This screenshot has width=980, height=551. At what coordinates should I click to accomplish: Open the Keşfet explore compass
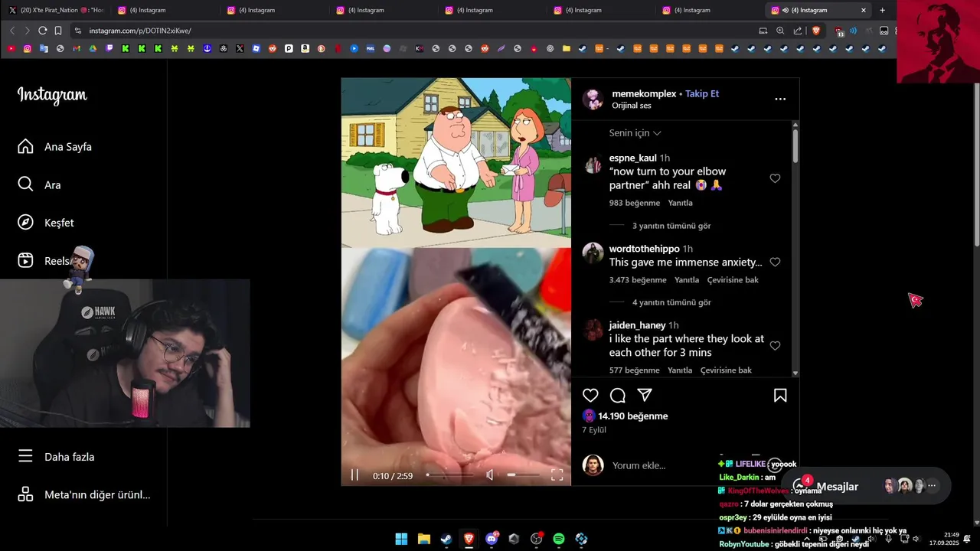point(25,222)
